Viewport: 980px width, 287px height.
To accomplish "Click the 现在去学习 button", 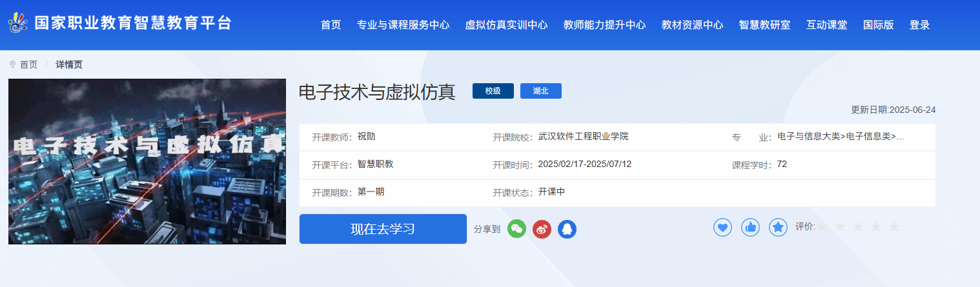I will (383, 229).
